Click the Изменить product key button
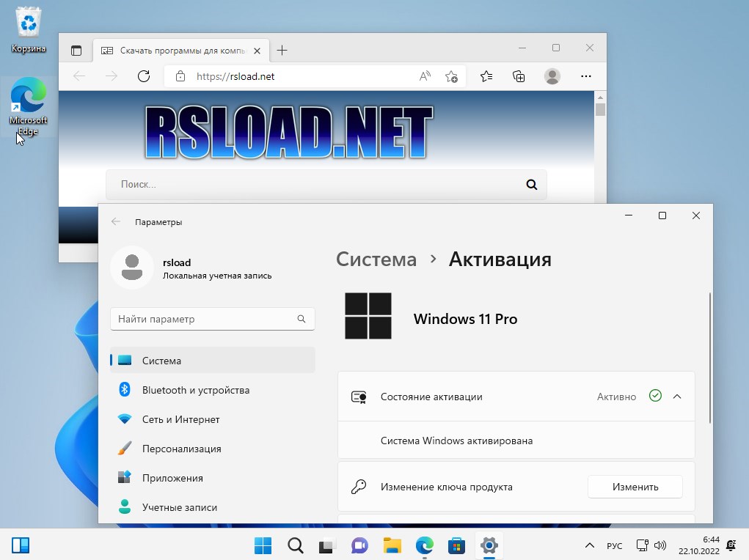 [635, 487]
